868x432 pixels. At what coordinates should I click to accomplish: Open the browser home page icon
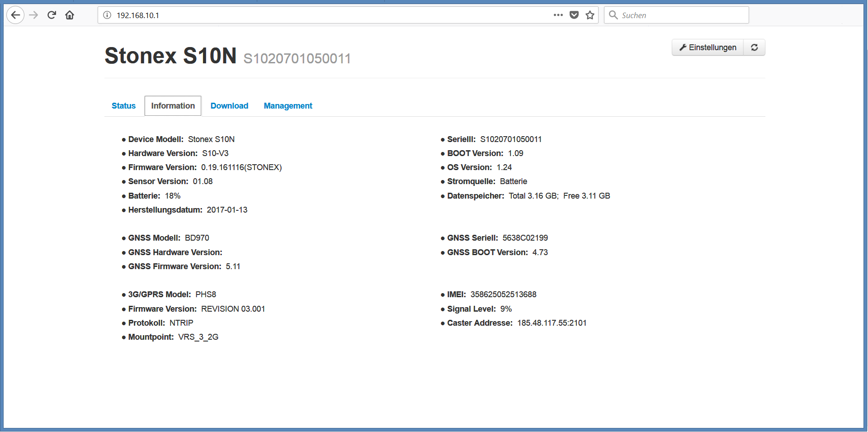(x=70, y=15)
